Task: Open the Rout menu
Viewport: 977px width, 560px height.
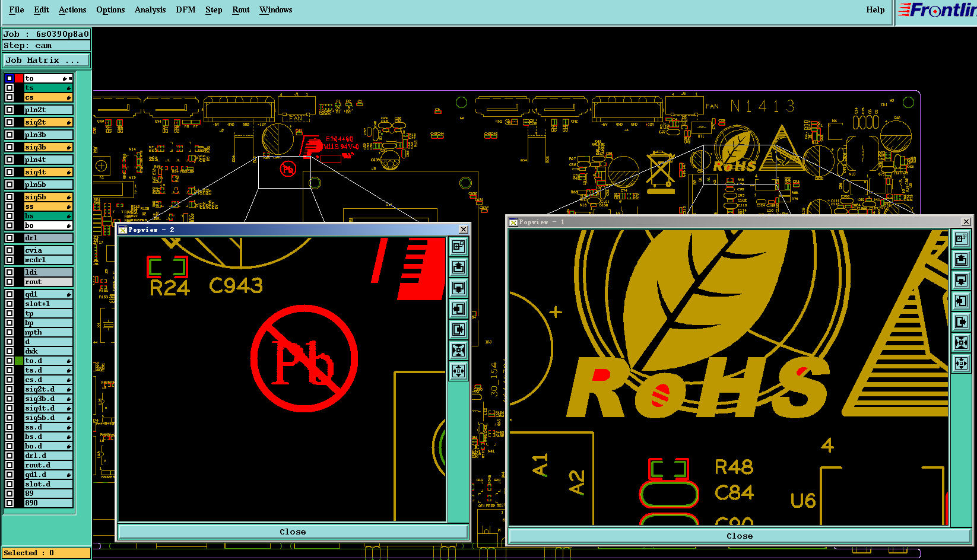Action: pyautogui.click(x=241, y=10)
